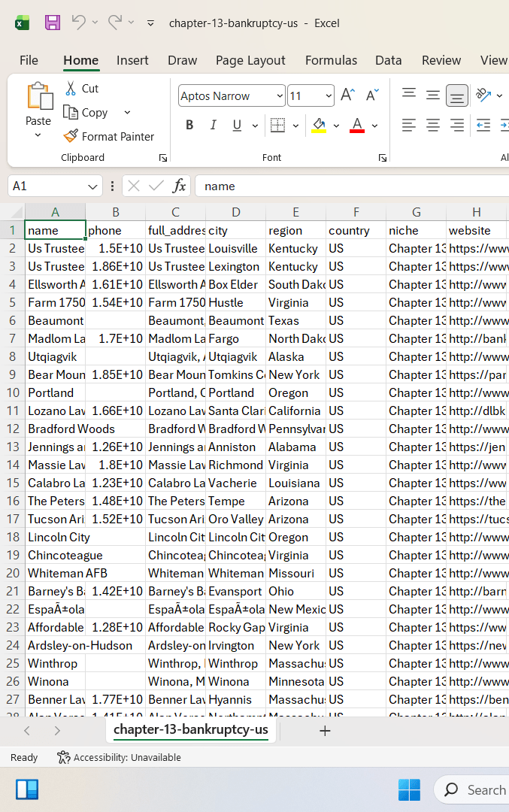Click the Insert Function fx icon

click(179, 186)
